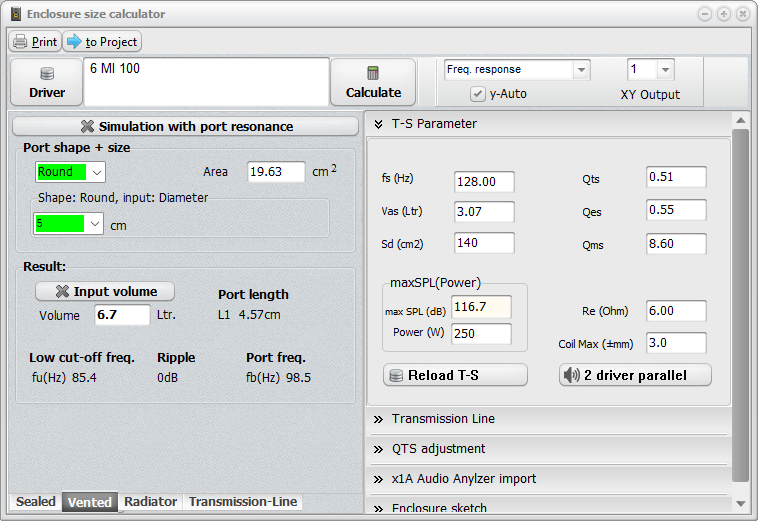Maximize the Enclosure size calculator window
Viewport: 758px width, 521px height.
click(x=724, y=14)
